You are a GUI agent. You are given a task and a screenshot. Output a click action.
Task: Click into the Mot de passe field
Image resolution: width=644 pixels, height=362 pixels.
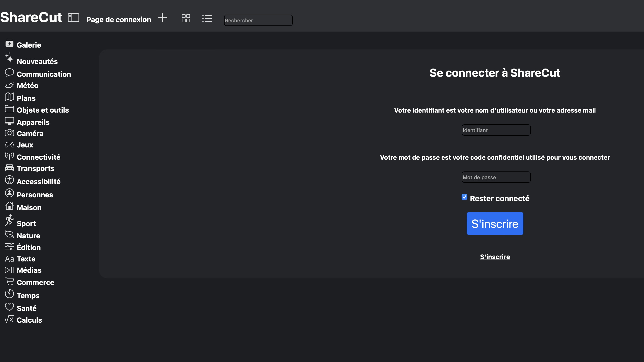click(x=496, y=177)
